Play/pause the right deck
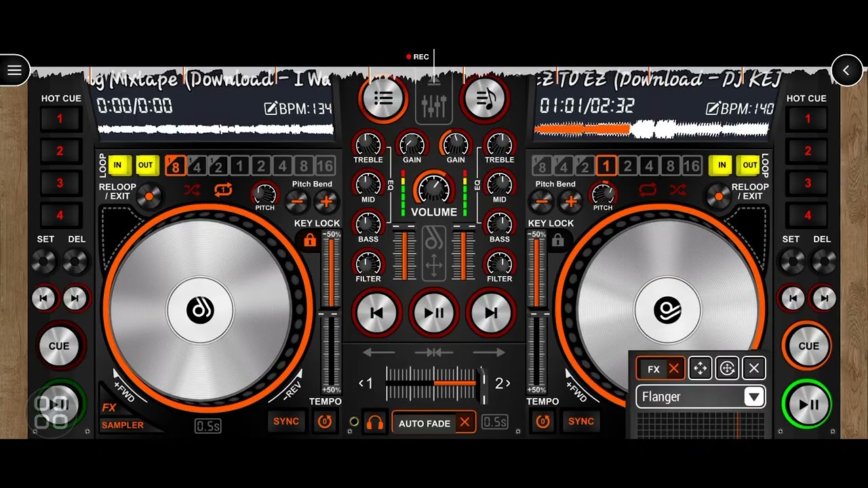Image resolution: width=868 pixels, height=488 pixels. pyautogui.click(x=808, y=405)
